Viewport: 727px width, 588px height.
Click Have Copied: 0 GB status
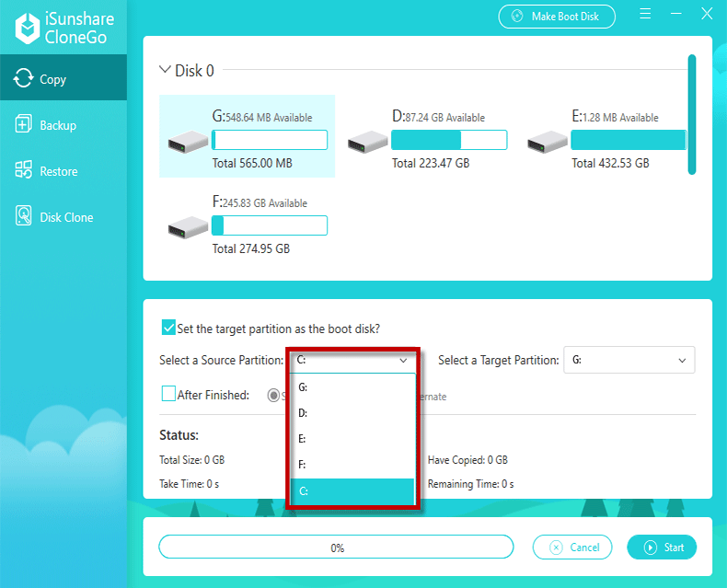(x=467, y=460)
